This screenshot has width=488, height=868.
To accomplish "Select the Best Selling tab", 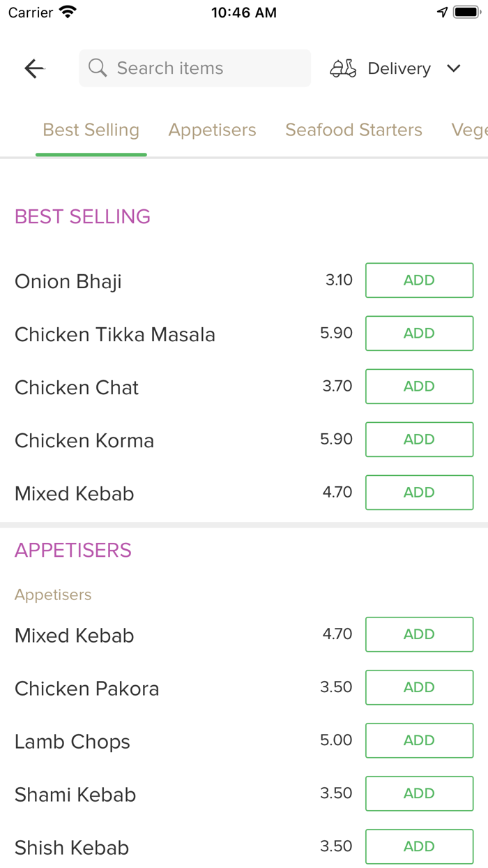I will tap(91, 130).
